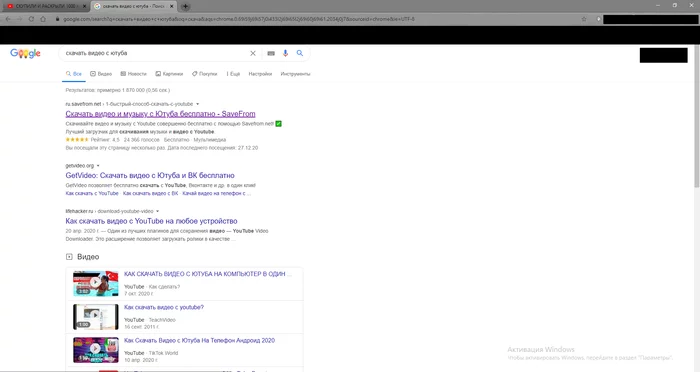
Task: Click the address bar URL
Action: pos(239,19)
